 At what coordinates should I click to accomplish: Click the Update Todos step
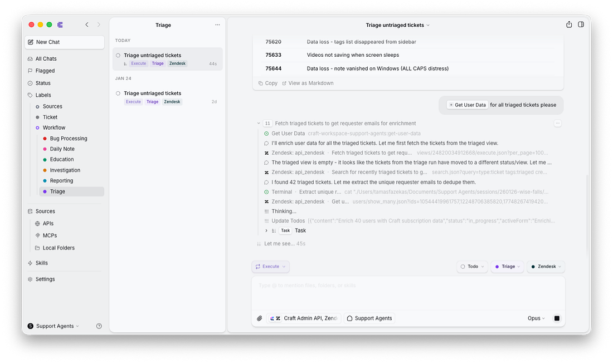click(x=409, y=221)
